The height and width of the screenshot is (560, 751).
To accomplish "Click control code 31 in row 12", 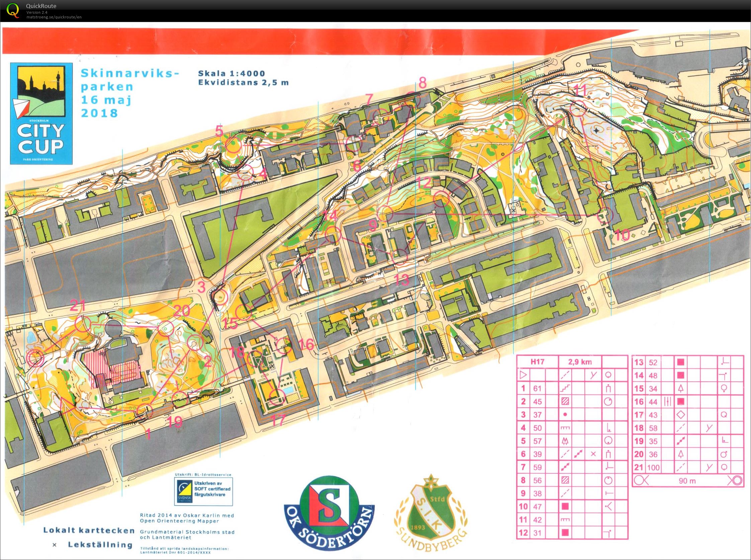I will coord(538,533).
